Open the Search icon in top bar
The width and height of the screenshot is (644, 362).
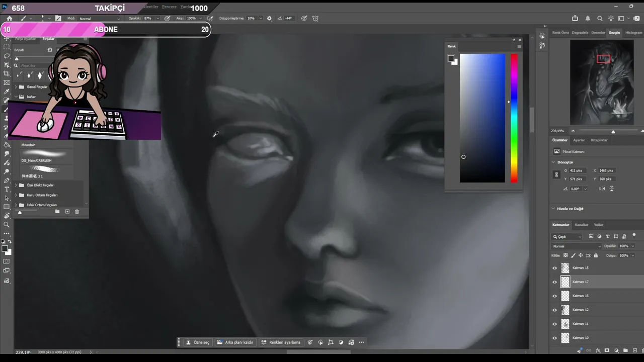[x=600, y=18]
